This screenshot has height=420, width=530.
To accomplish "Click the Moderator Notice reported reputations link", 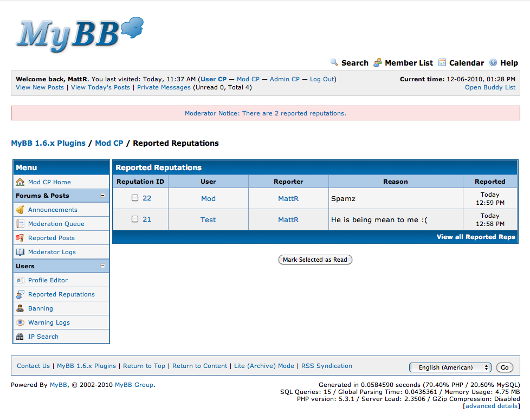I will coord(266,113).
